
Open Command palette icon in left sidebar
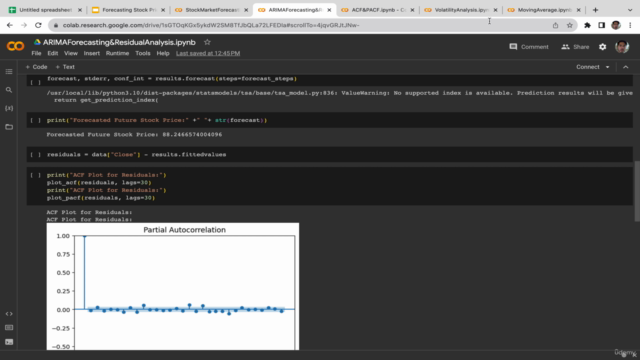click(9, 328)
